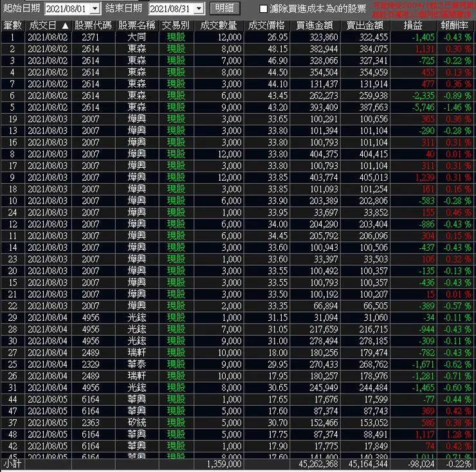Image resolution: width=476 pixels, height=472 pixels.
Task: Enable the 濾除買進成本為0的股票 checkbox
Action: pos(263,8)
